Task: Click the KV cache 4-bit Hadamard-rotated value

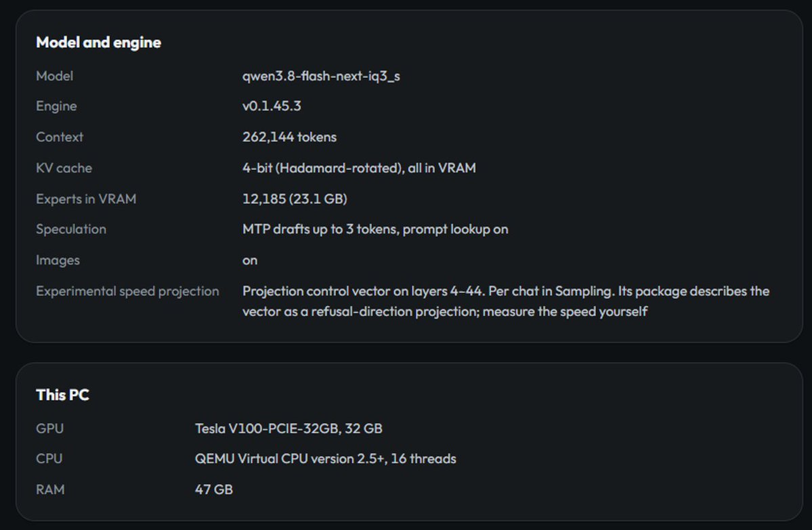Action: coord(359,169)
